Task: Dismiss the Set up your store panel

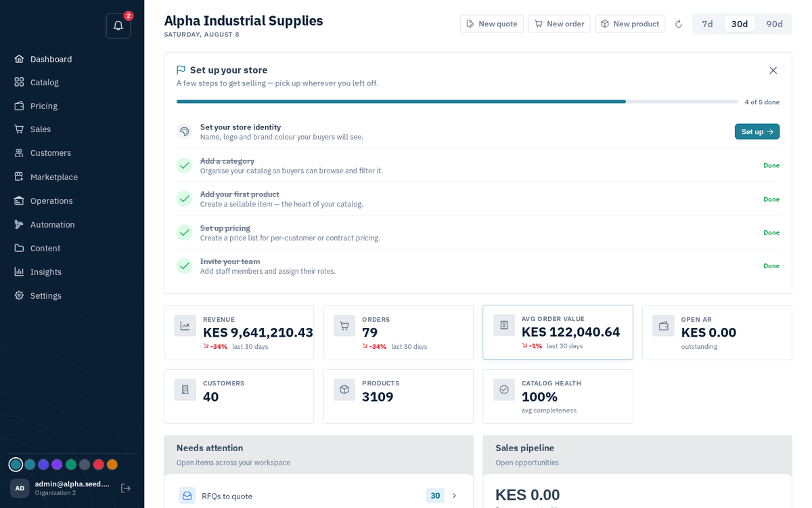Action: (773, 70)
